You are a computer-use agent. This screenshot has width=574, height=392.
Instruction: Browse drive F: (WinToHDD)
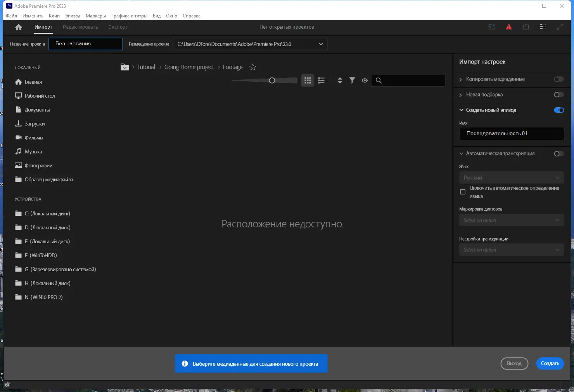click(x=36, y=255)
